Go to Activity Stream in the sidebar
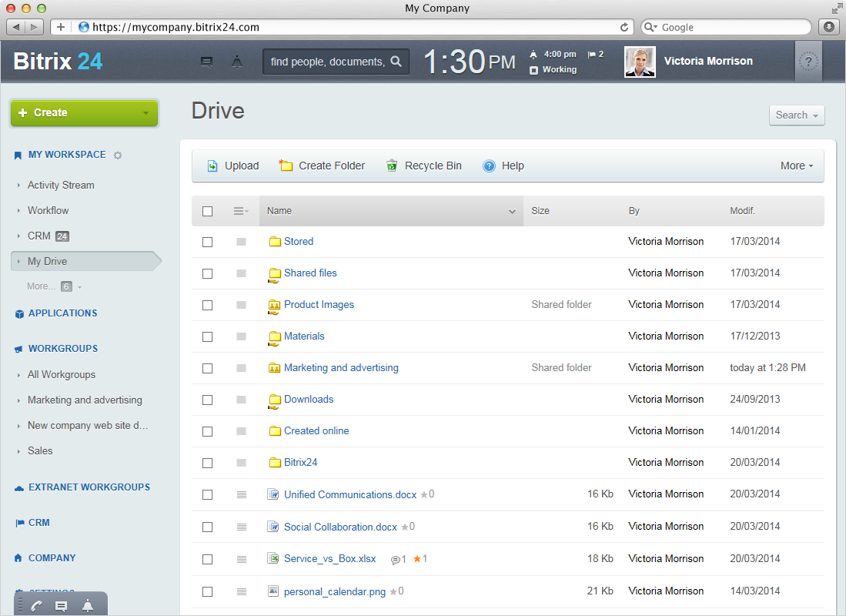The width and height of the screenshot is (846, 616). (61, 185)
